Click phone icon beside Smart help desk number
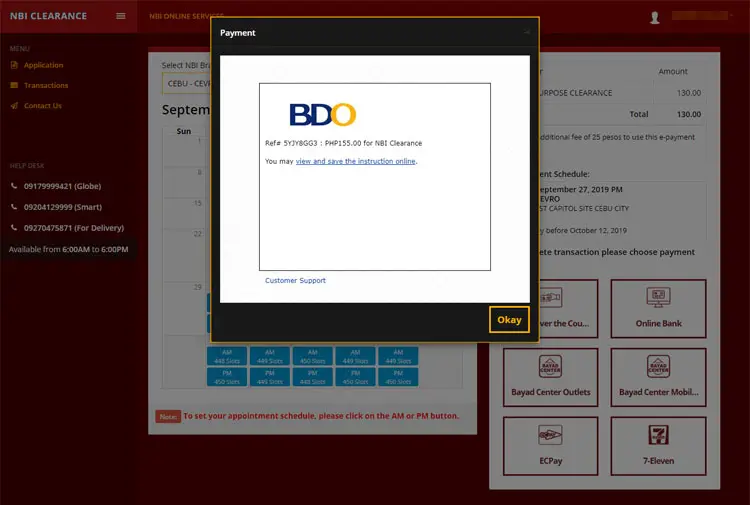 pyautogui.click(x=14, y=207)
